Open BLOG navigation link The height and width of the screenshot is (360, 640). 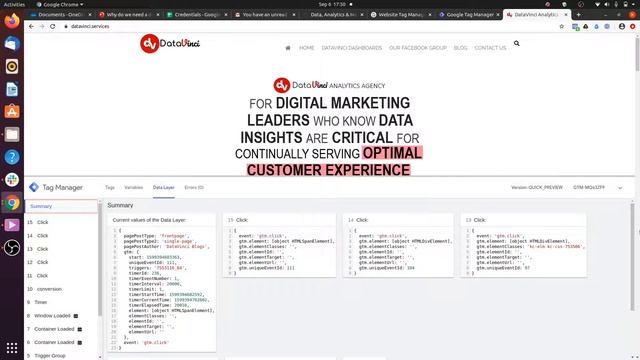(460, 48)
